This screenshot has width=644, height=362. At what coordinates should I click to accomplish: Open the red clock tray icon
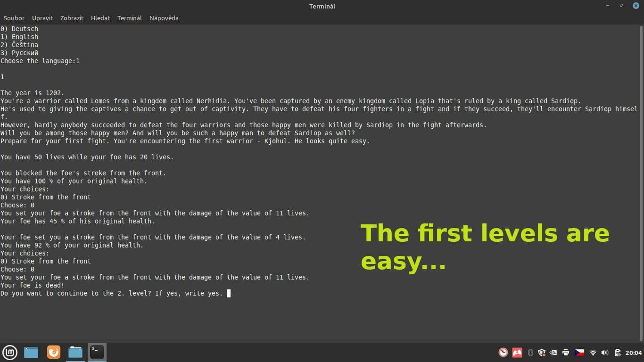tap(503, 353)
